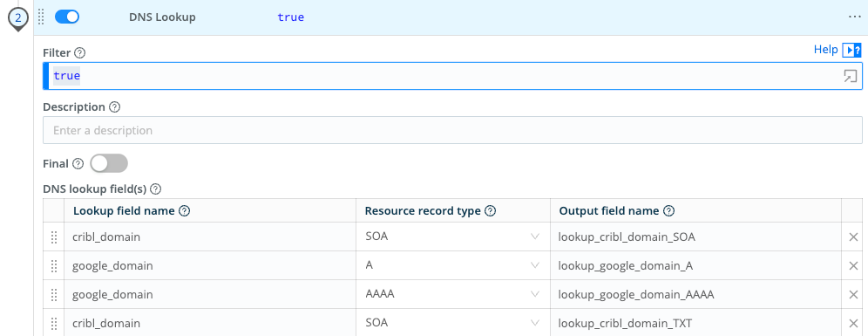868x336 pixels.
Task: Open record type dropdown for lookup_cribl_domain_TXT row
Action: click(x=453, y=323)
